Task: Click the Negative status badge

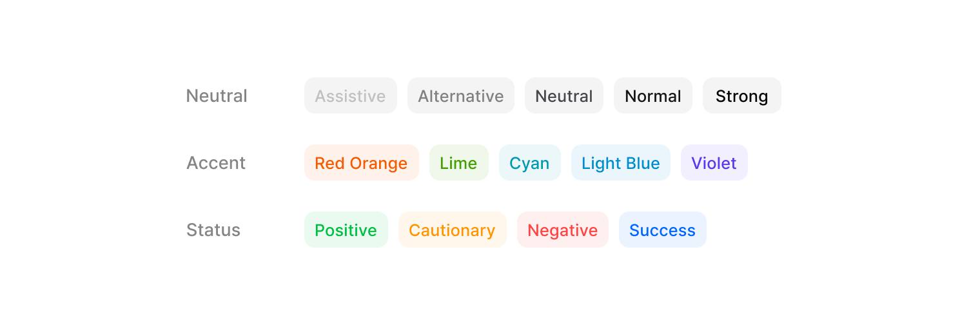Action: [562, 230]
